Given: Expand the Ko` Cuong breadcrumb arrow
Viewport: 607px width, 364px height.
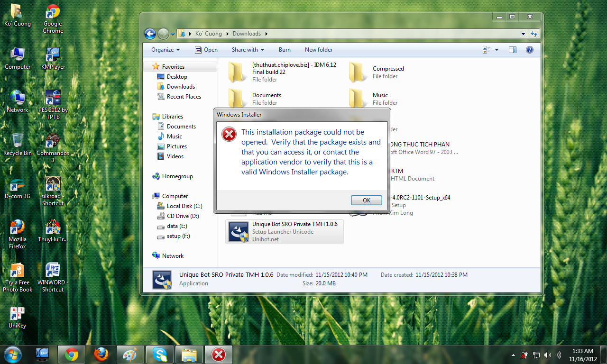Looking at the screenshot, I should tap(227, 34).
